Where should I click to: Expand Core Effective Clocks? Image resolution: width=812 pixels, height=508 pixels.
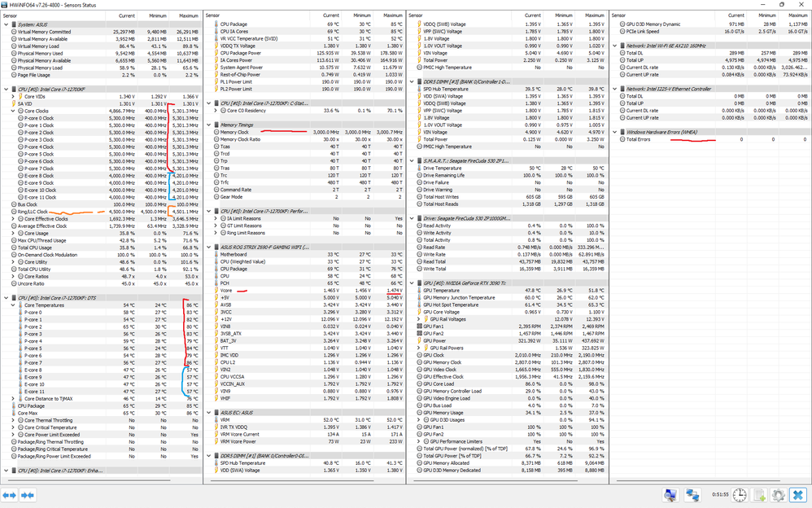coord(14,219)
